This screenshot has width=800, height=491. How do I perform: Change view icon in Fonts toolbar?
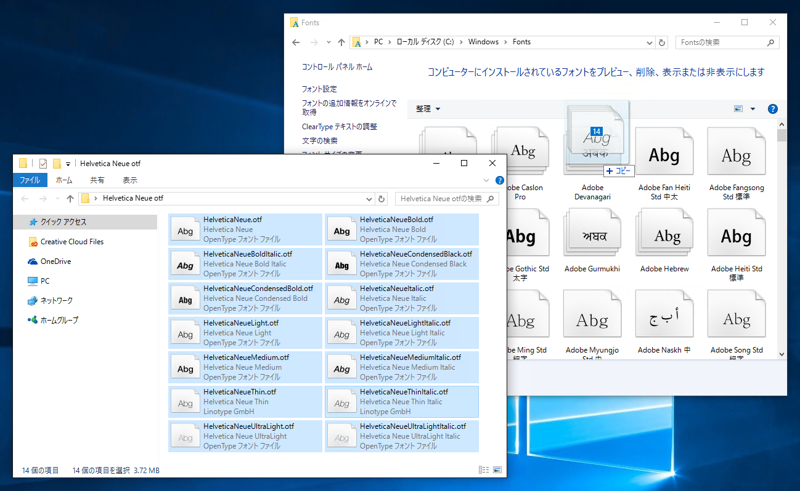[738, 109]
